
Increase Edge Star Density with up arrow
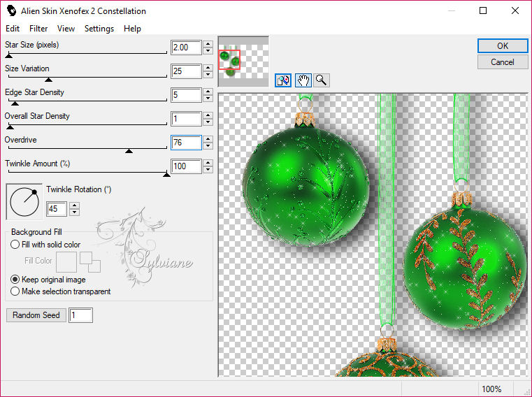point(208,92)
